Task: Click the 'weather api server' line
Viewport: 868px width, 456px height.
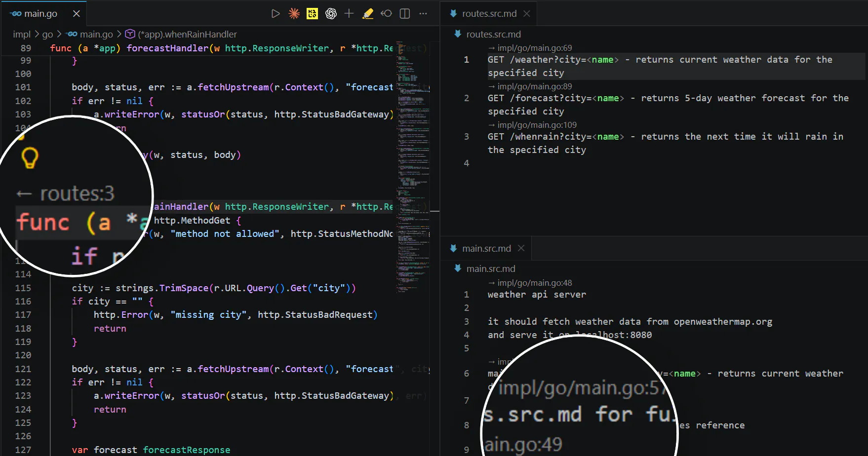Action: point(537,295)
